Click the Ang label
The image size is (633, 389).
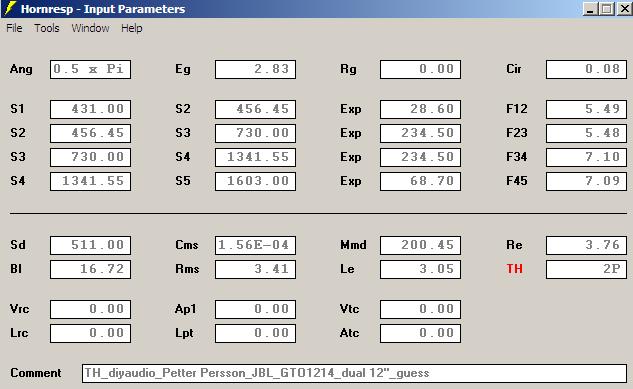[21, 69]
